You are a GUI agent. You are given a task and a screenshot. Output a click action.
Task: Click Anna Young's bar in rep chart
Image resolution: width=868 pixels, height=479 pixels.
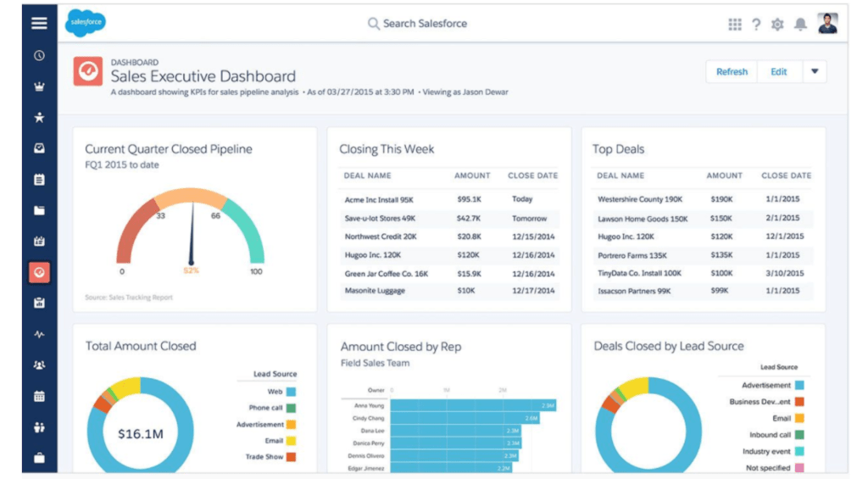473,405
